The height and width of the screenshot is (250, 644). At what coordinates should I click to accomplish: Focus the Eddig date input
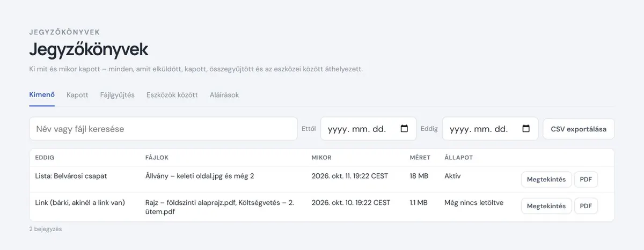490,129
